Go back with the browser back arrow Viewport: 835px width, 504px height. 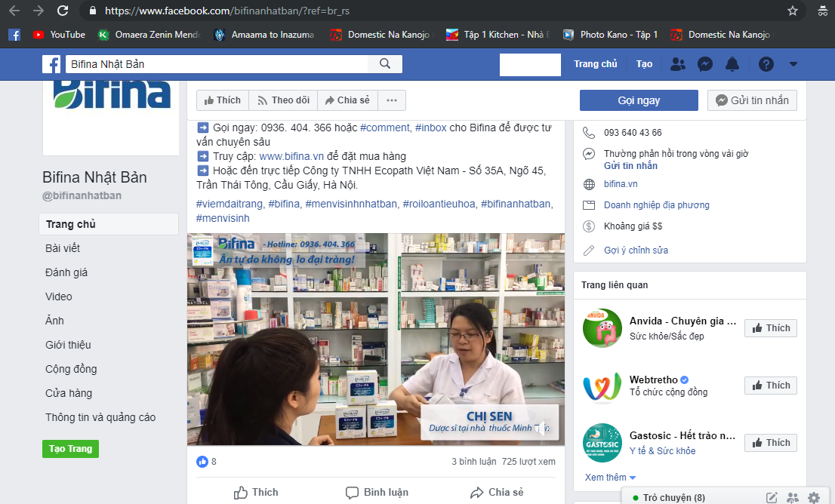(x=15, y=11)
